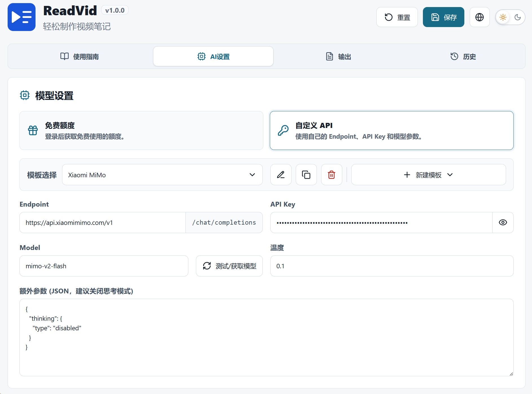
Task: Choose the 自定义 API option card
Action: pos(392,130)
